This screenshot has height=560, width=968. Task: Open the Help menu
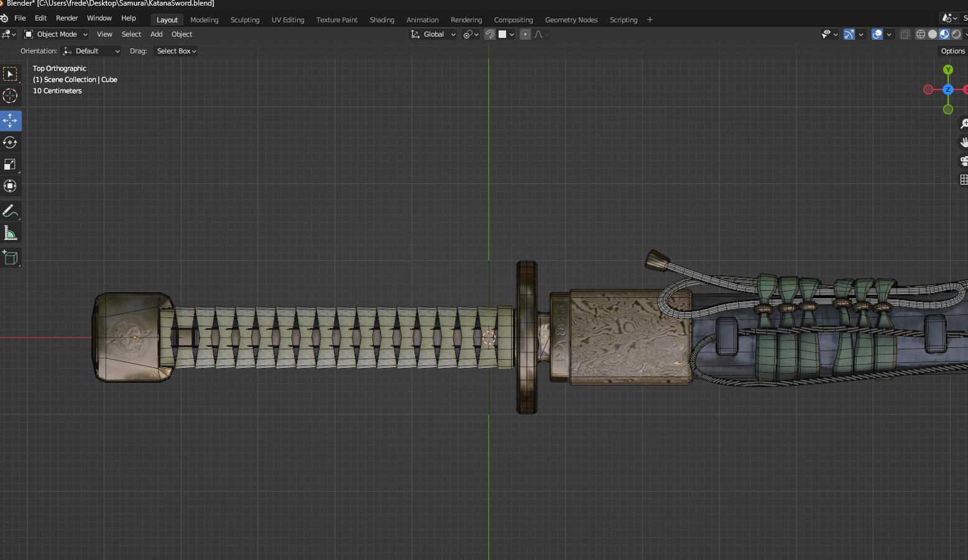pyautogui.click(x=129, y=18)
